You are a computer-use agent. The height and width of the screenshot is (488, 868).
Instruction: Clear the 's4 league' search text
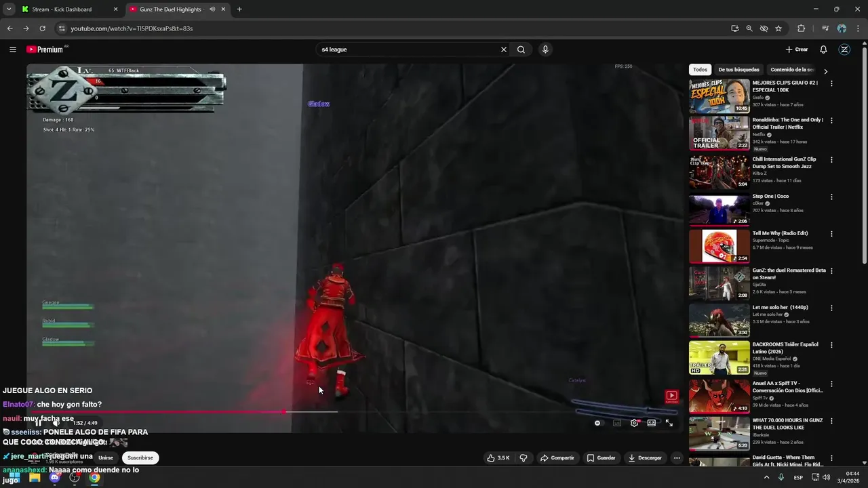tap(504, 49)
